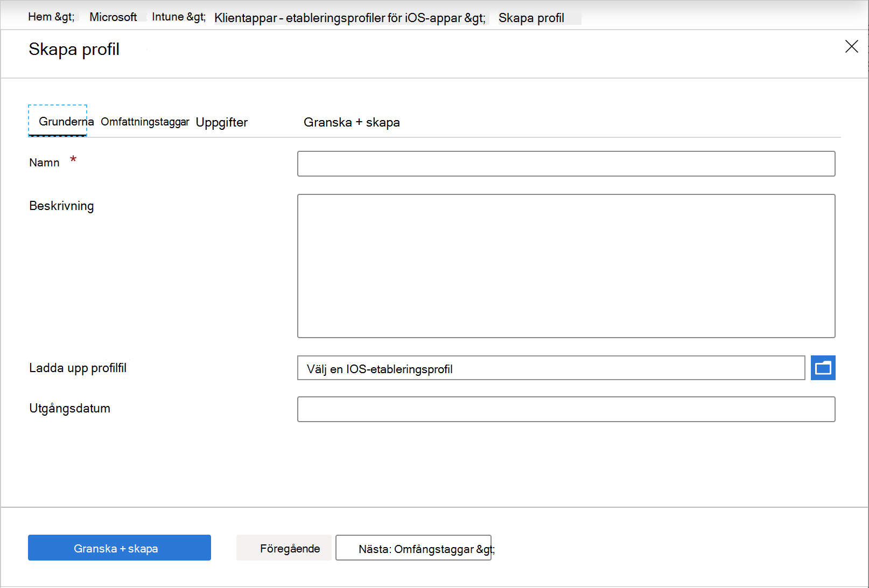Click the Utgångsdatum field
The image size is (869, 588).
[x=566, y=409]
